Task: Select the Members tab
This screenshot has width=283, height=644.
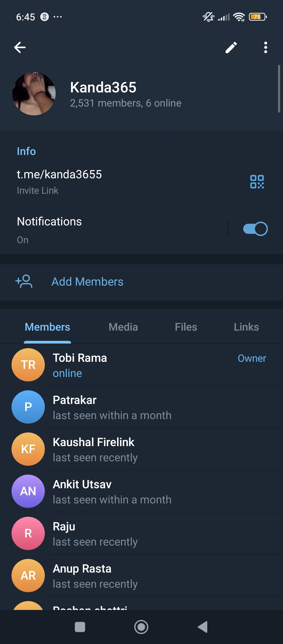Action: pyautogui.click(x=47, y=327)
